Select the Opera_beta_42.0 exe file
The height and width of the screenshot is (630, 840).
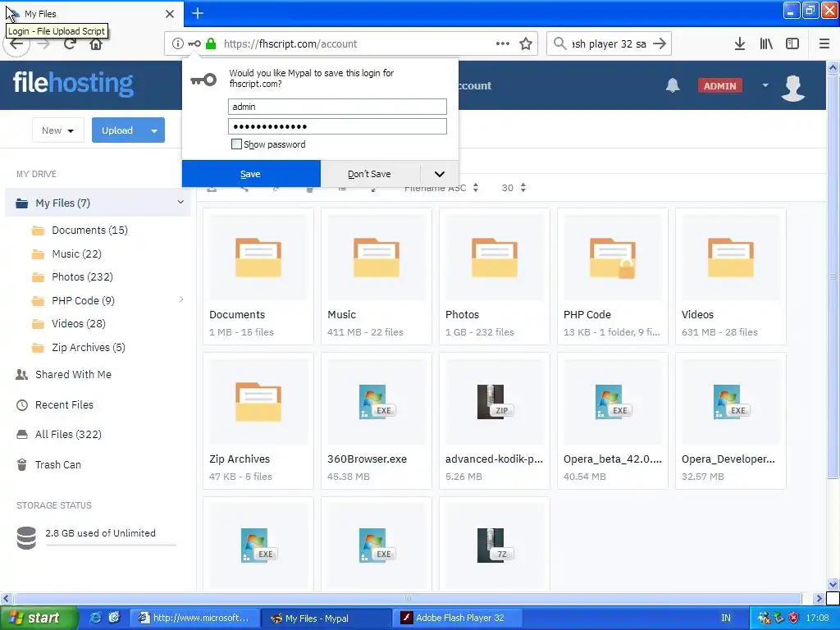(x=612, y=402)
